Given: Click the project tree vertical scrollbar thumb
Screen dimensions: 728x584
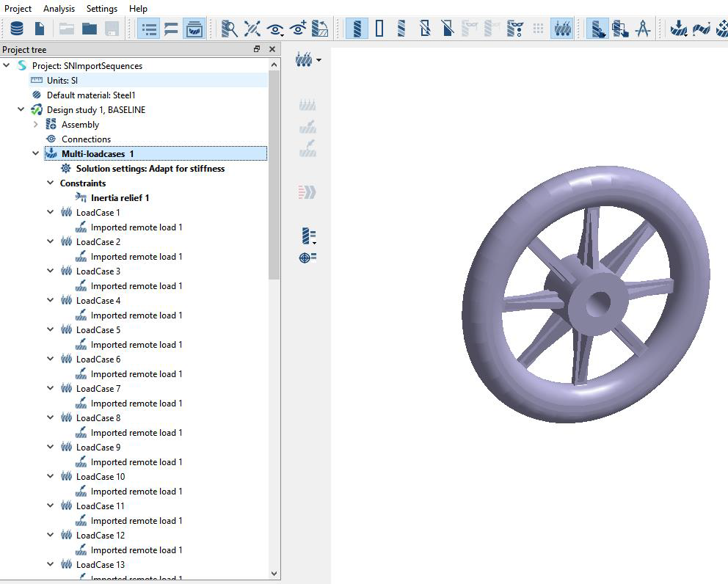Looking at the screenshot, I should point(274,176).
